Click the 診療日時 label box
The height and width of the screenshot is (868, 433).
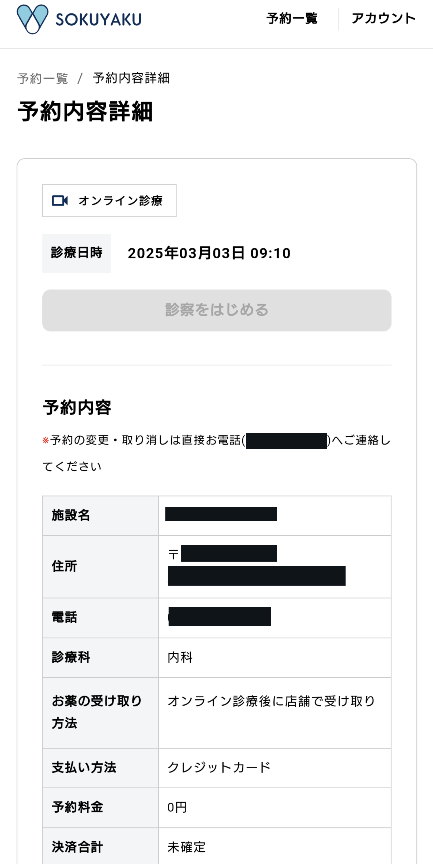coord(77,253)
